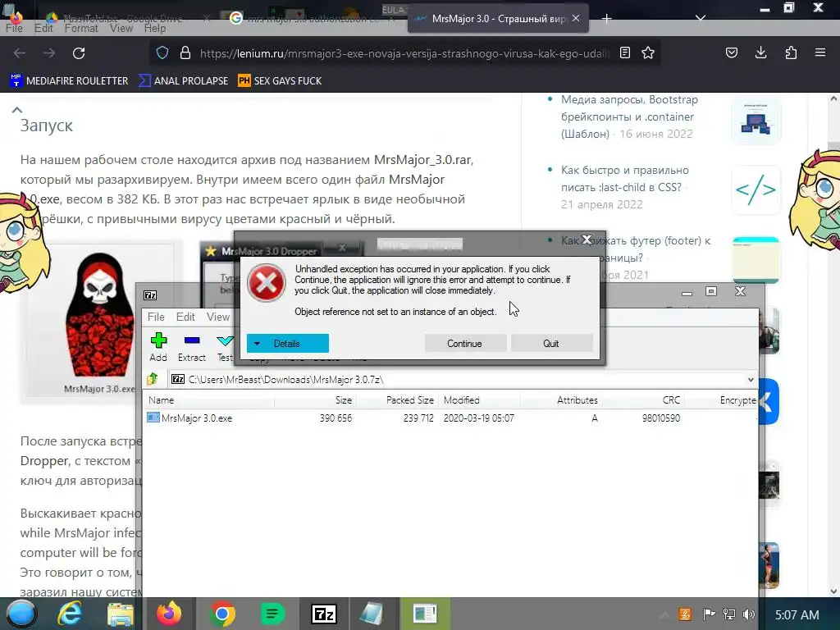Viewport: 840px width, 630px height.
Task: Sort by the Packed Size column header
Action: [x=398, y=400]
